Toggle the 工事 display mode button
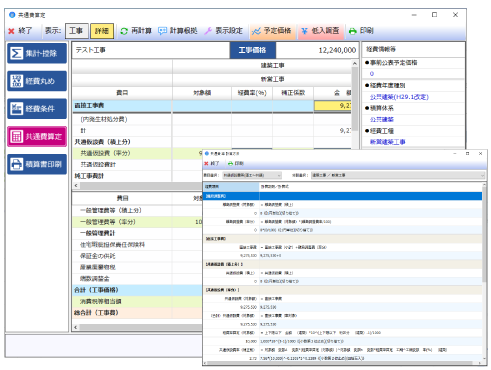The width and height of the screenshot is (491, 370). 77,31
